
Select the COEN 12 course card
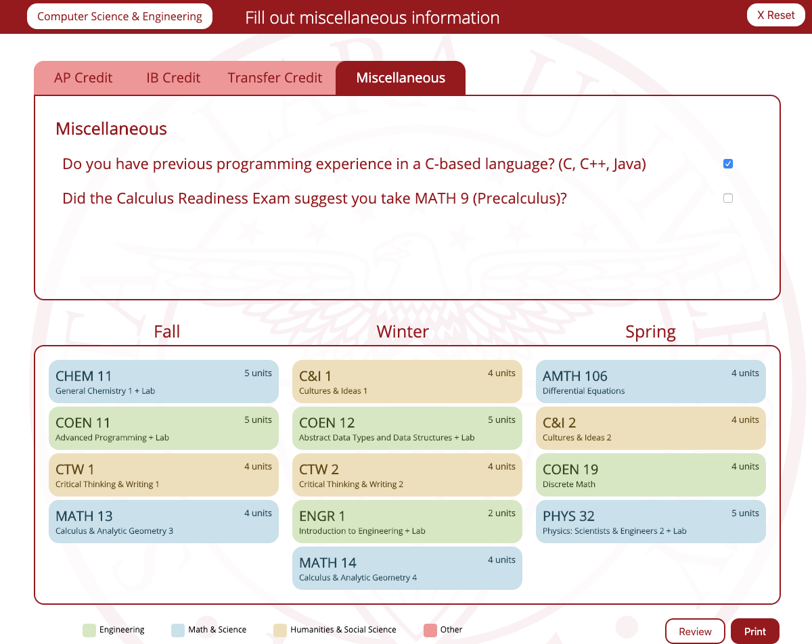pyautogui.click(x=407, y=428)
